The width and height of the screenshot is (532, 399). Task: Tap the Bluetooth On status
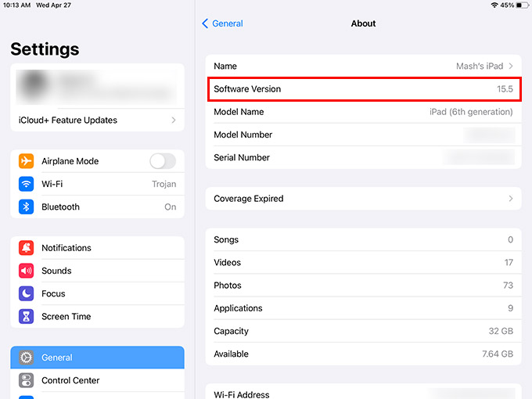tap(171, 207)
